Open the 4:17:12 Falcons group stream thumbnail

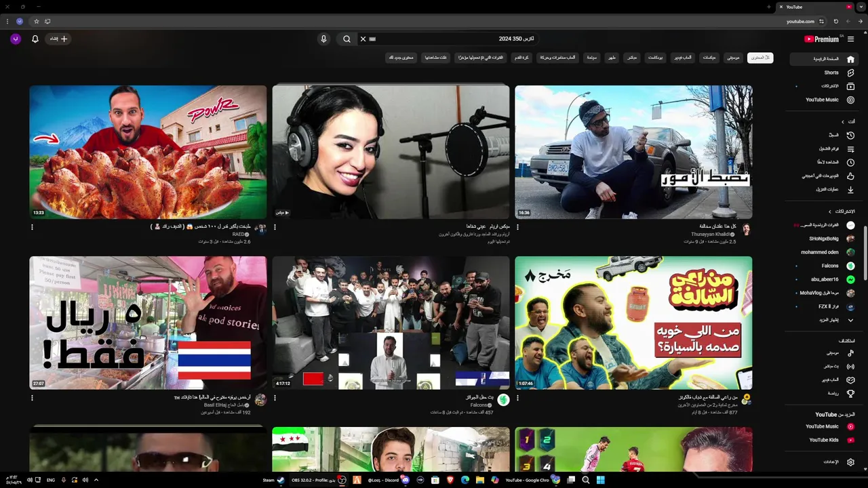point(391,323)
